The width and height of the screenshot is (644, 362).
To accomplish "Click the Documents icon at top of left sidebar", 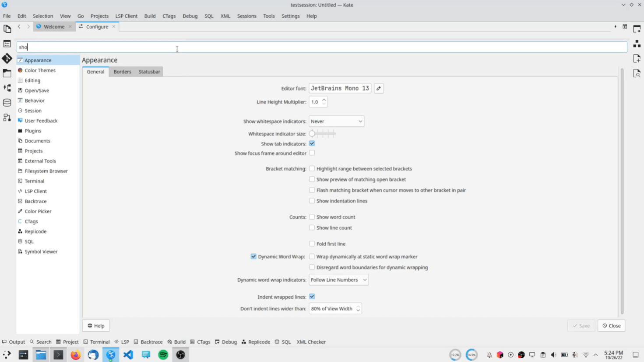I will pos(7,28).
